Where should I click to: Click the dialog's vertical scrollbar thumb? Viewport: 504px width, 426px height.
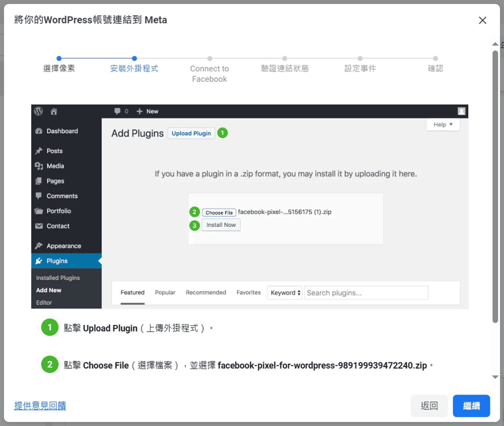(x=495, y=186)
